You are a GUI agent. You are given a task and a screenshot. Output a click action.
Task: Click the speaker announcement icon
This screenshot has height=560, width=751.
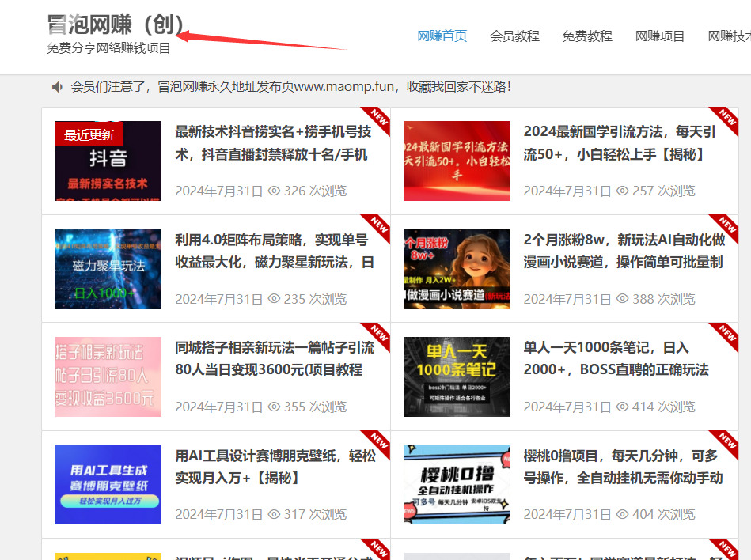[57, 86]
